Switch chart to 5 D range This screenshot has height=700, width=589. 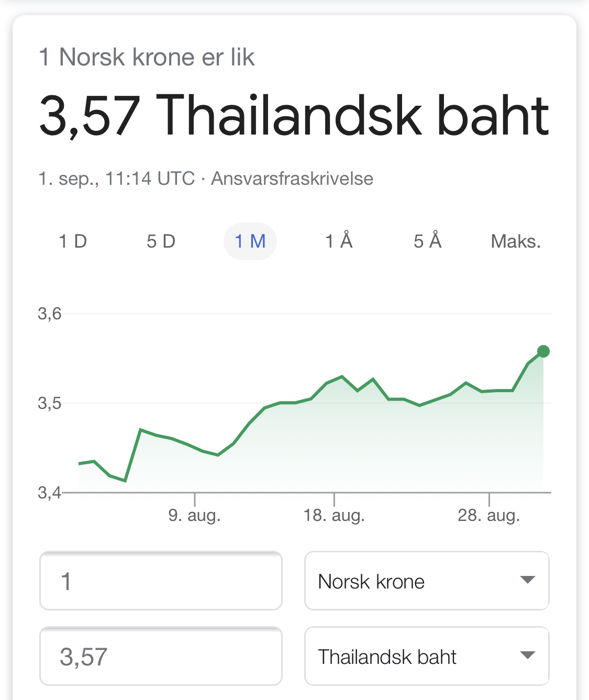tap(161, 241)
